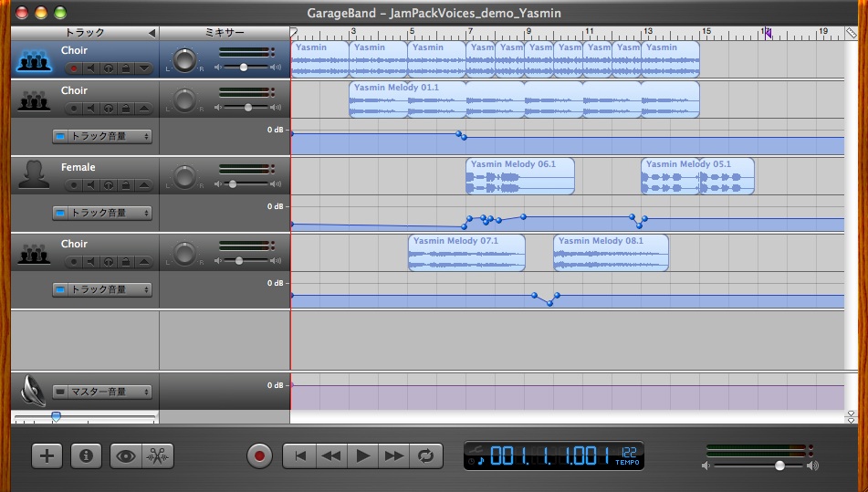The height and width of the screenshot is (492, 868).
Task: Mute the Female track
Action: point(90,185)
